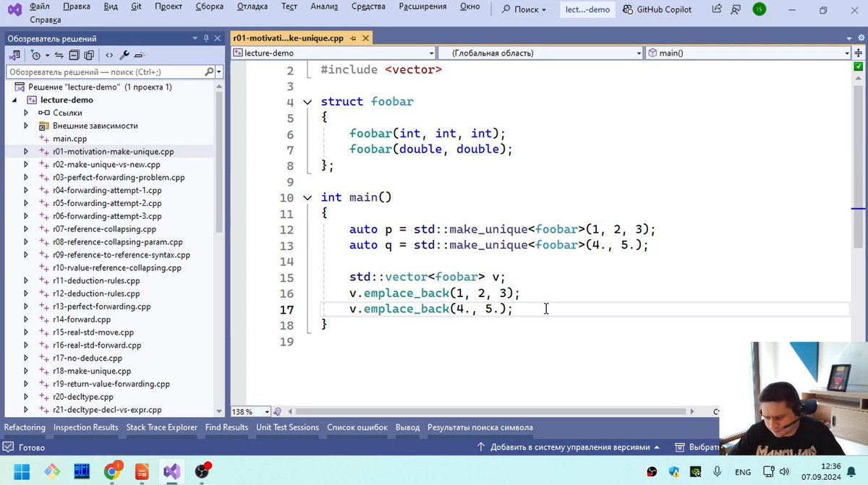Open the Git menu
868x485 pixels.
coord(137,7)
